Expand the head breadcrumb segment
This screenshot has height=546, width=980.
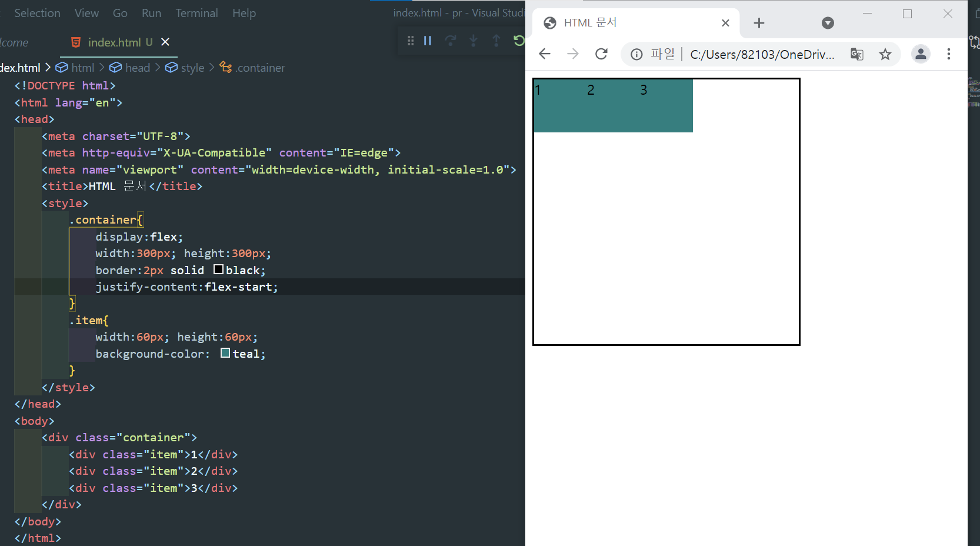(x=130, y=68)
